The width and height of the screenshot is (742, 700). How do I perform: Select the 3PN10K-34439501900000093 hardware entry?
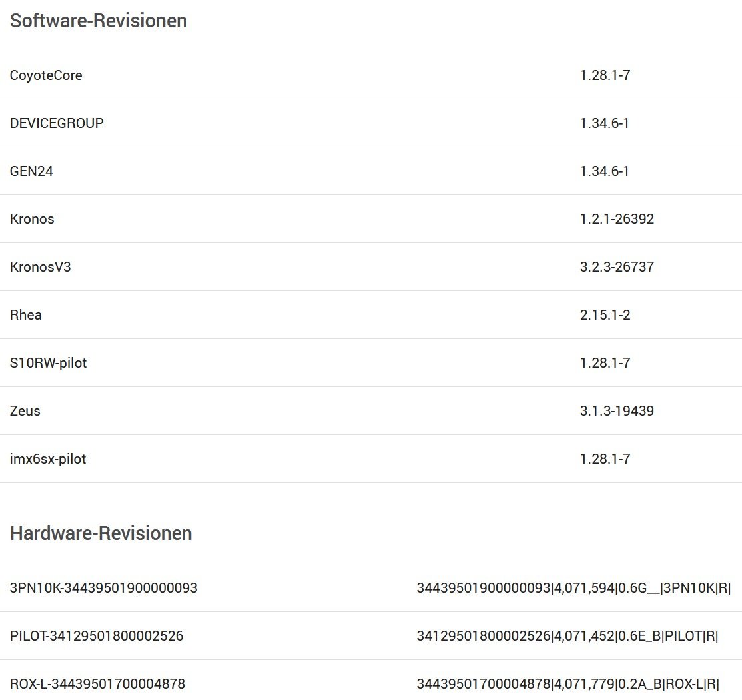click(104, 588)
